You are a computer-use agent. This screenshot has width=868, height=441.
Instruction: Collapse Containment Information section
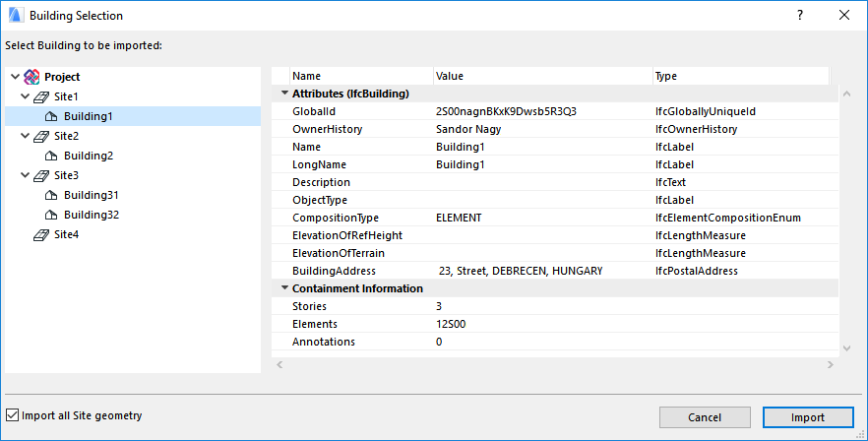(283, 288)
